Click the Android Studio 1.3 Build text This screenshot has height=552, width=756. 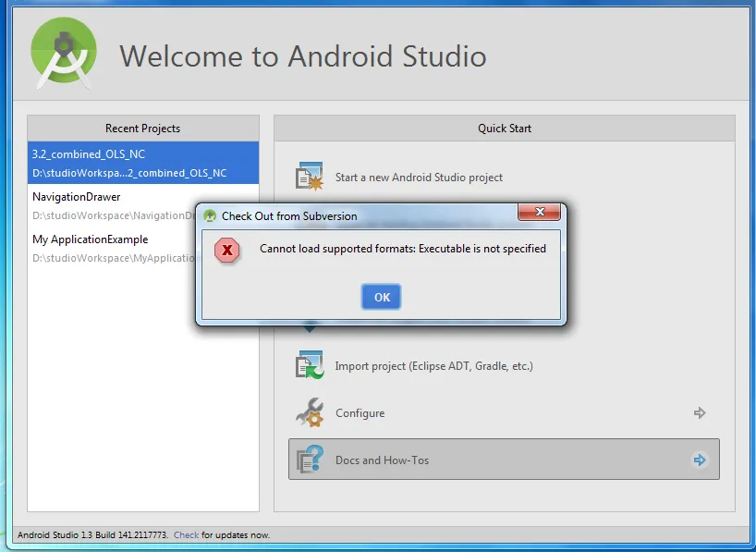tap(92, 535)
